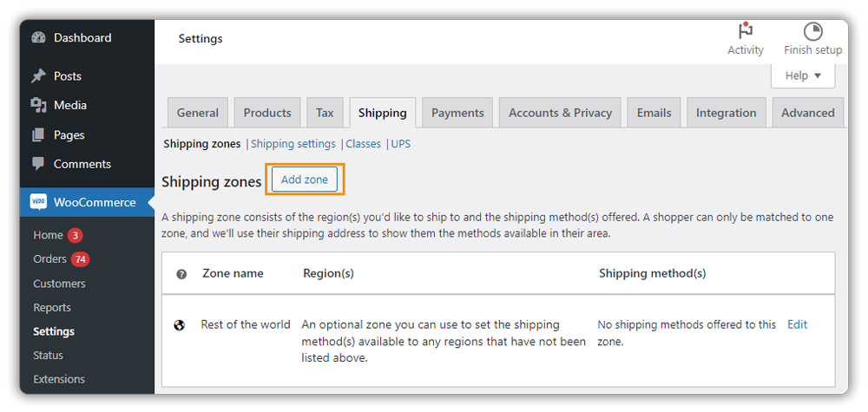
Task: Open the Shipping settings sub-link
Action: tap(293, 144)
